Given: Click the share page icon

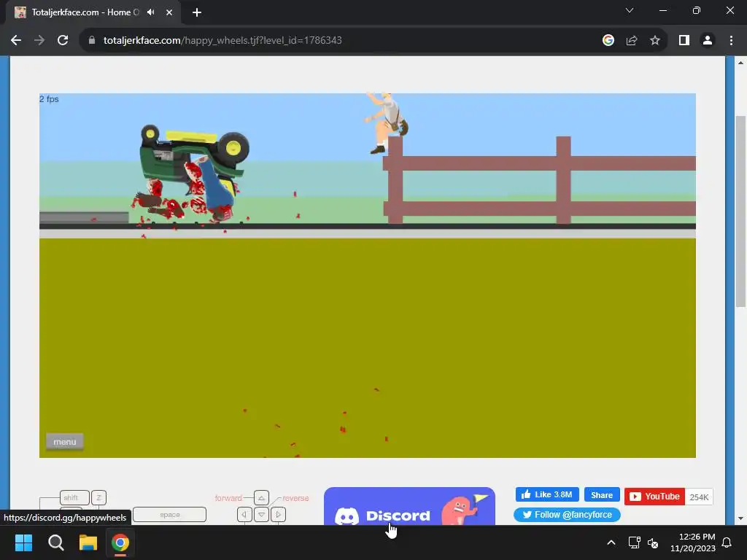Looking at the screenshot, I should [632, 41].
